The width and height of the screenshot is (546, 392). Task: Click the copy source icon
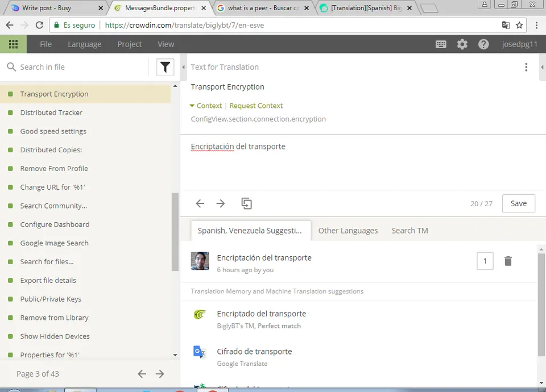click(x=246, y=203)
